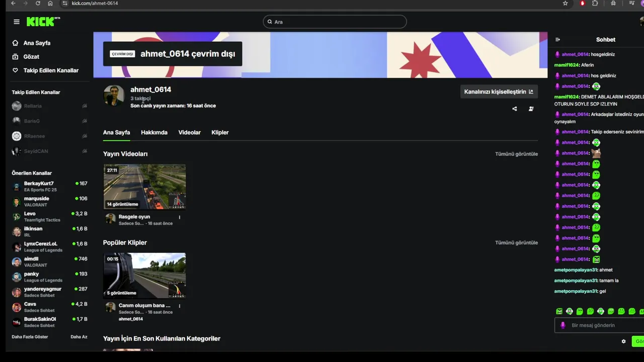Open the 27:11 stream video thumbnail
This screenshot has width=644, height=362.
(144, 187)
